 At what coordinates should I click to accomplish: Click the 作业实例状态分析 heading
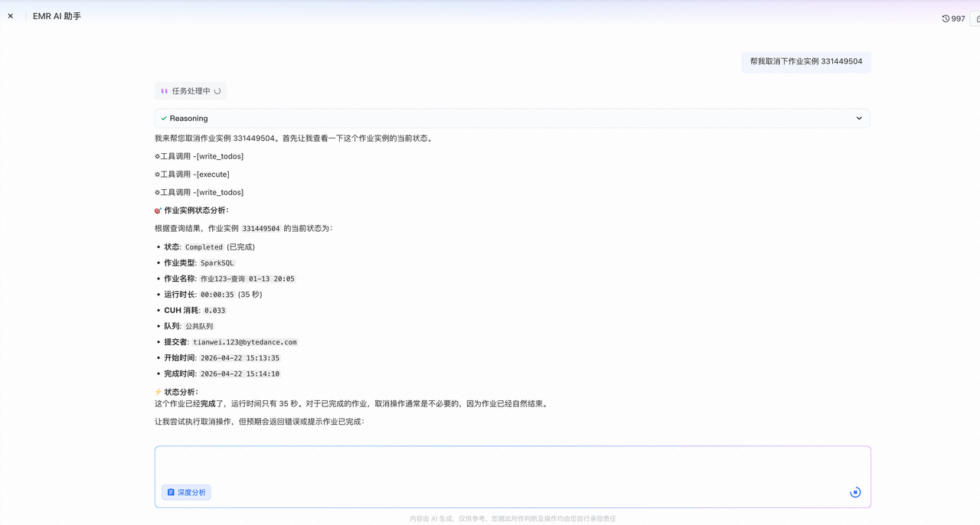point(191,210)
